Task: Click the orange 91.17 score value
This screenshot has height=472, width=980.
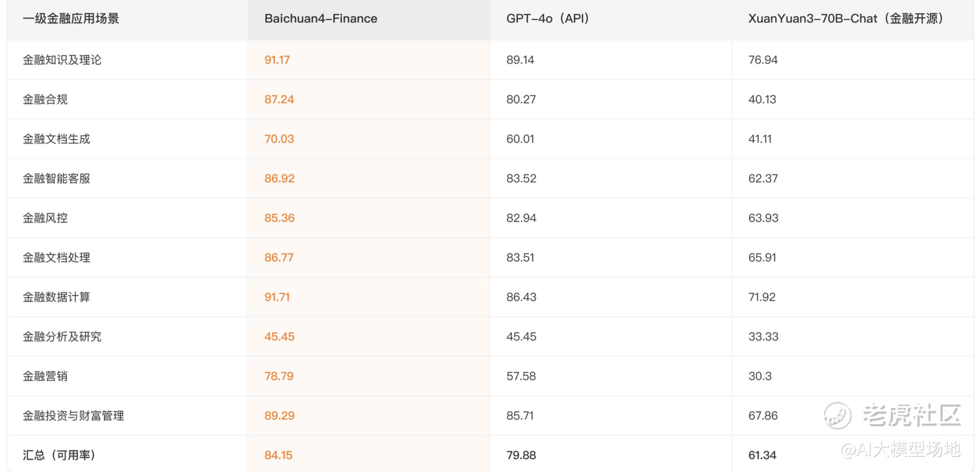Action: point(277,60)
